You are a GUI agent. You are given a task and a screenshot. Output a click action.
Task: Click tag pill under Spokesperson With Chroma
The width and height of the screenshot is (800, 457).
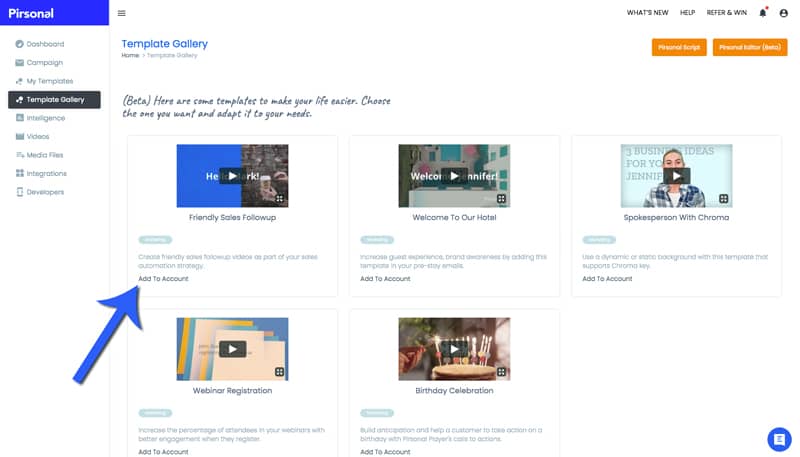pos(599,240)
